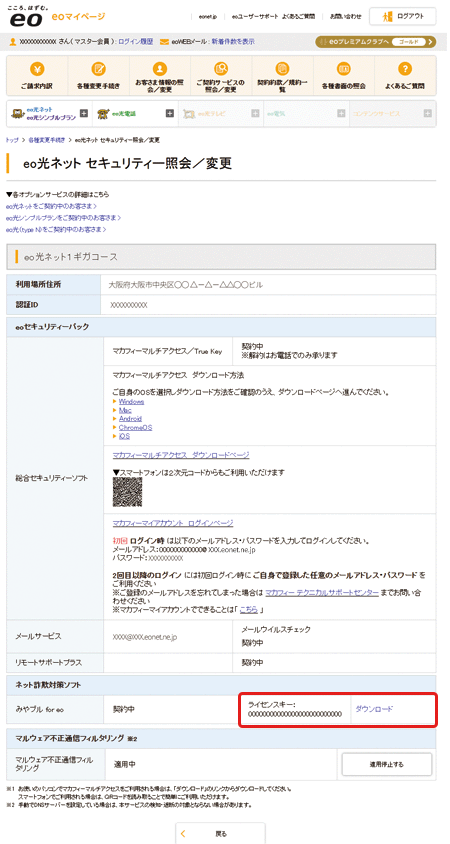Viewport: 450px width, 844px height.
Task: Open the お客さま情報の照会/変更 person icon
Action: (160, 76)
